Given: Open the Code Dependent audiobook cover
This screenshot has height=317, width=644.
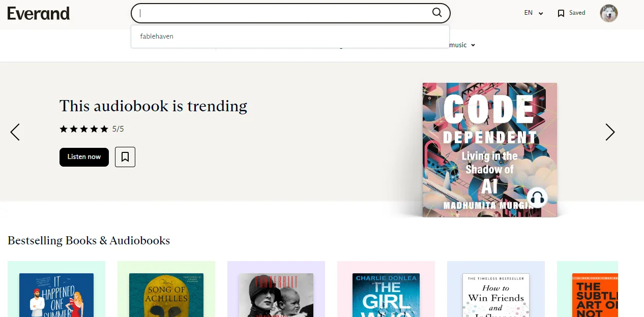Looking at the screenshot, I should [490, 150].
